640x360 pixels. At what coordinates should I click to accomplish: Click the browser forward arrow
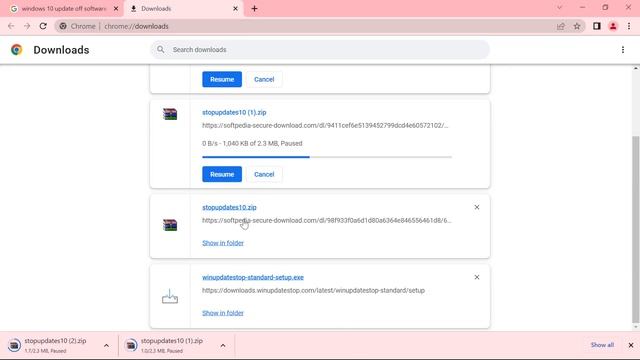pos(27,26)
